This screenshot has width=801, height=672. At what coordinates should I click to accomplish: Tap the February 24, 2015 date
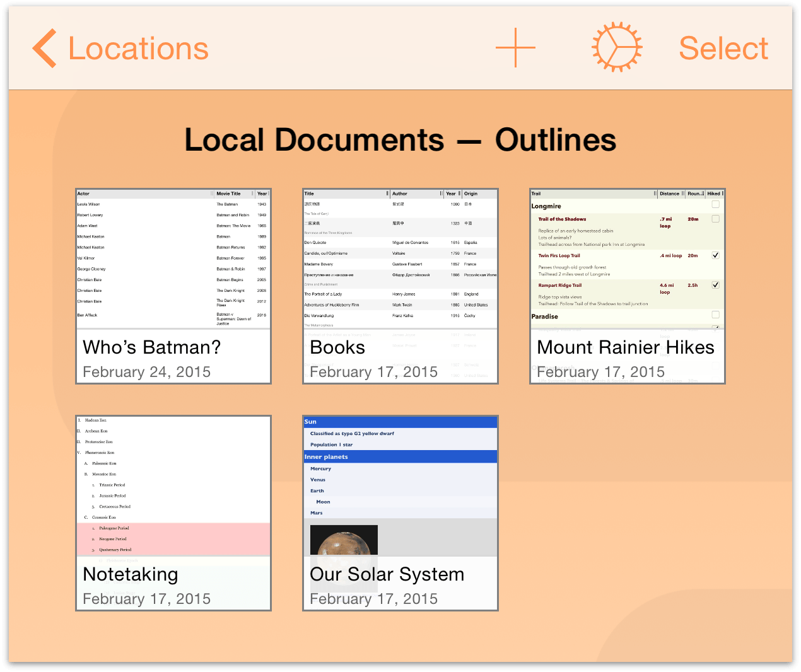[x=147, y=372]
